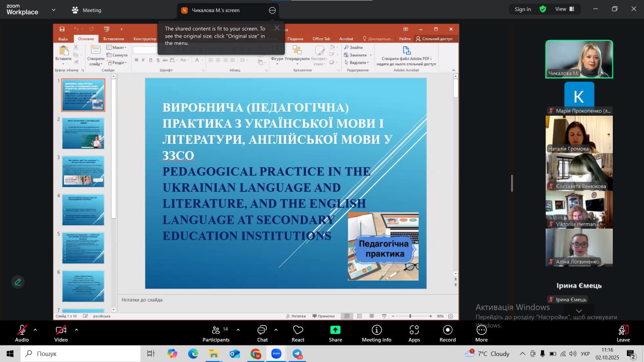
Task: Open the Apps panel
Action: tap(414, 333)
